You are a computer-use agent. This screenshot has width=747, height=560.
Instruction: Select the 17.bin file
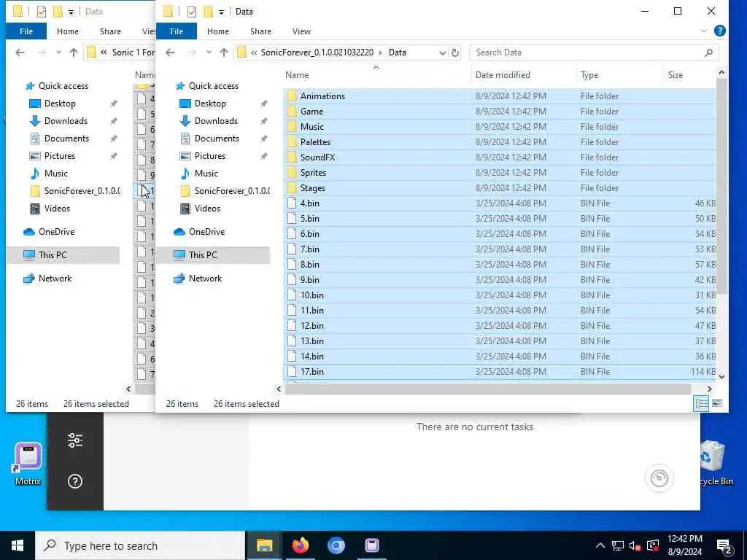[x=499, y=371]
